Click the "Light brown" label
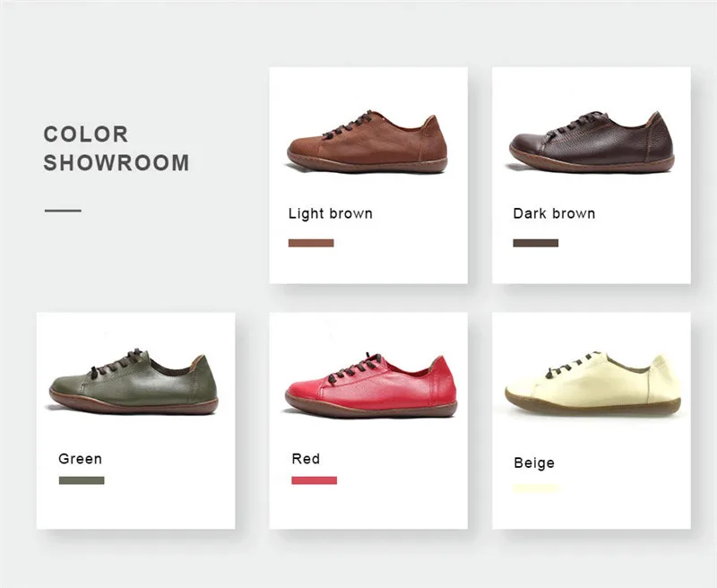 click(330, 213)
